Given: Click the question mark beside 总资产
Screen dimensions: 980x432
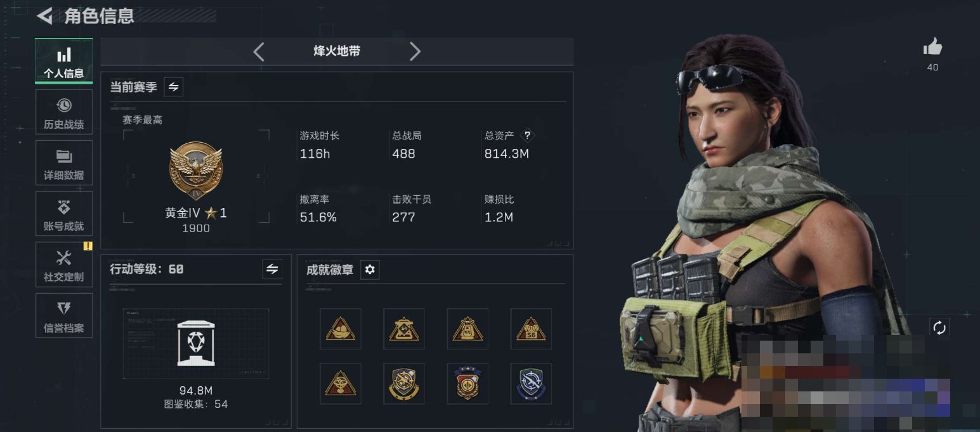Looking at the screenshot, I should click(528, 136).
